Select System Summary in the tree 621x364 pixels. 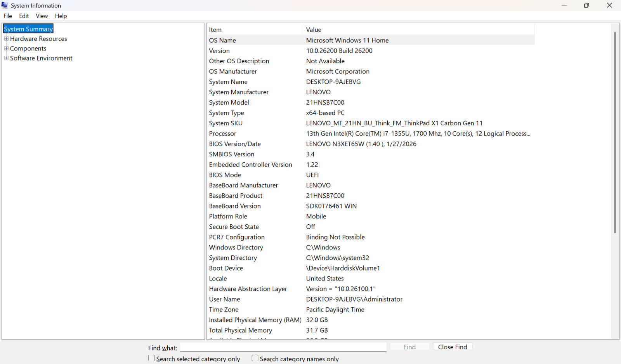click(28, 29)
